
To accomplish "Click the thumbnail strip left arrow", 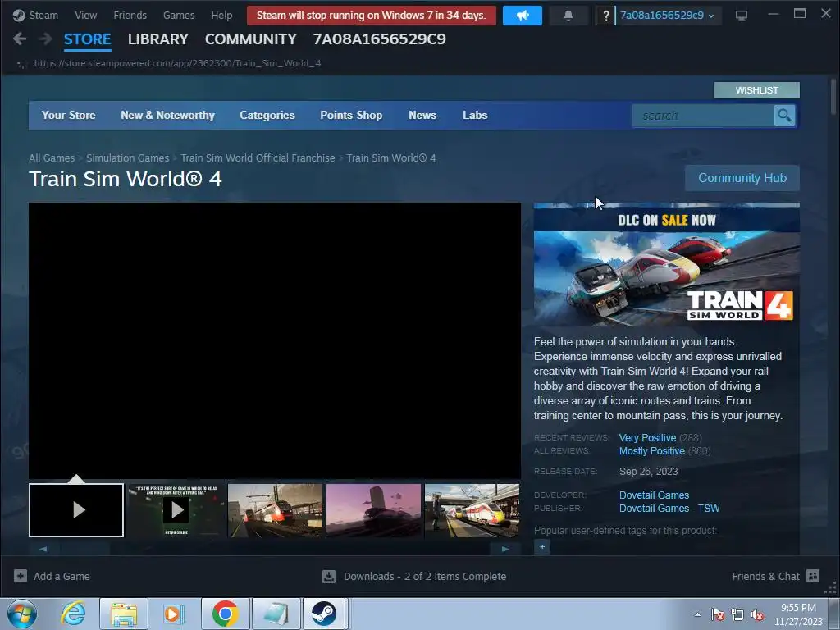I will (43, 549).
